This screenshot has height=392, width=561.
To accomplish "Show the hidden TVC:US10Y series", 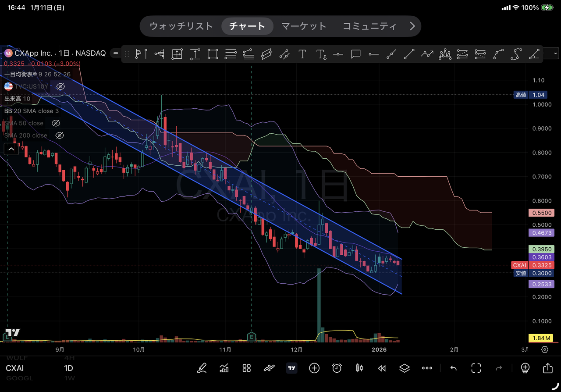I will 61,87.
